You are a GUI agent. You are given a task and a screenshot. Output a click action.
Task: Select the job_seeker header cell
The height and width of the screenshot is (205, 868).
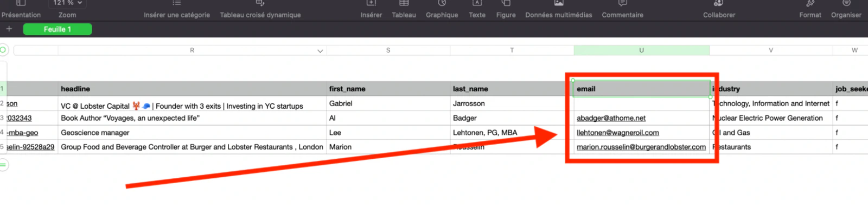[x=851, y=89]
